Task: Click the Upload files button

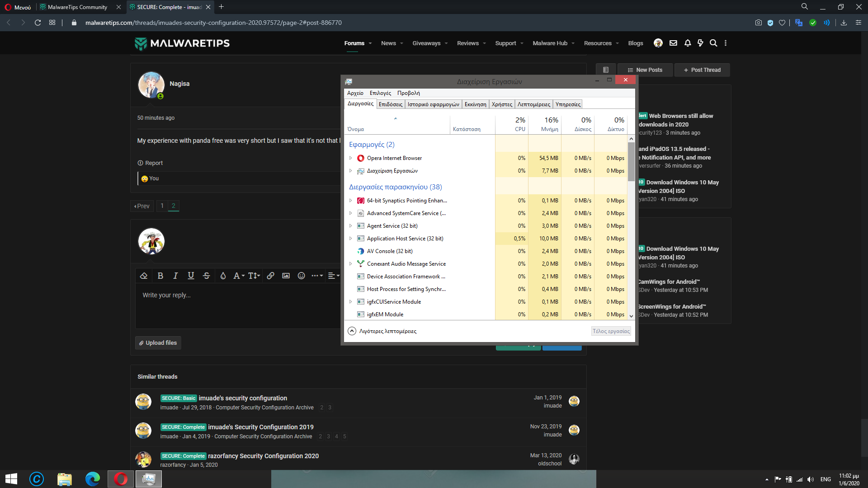Action: (158, 343)
